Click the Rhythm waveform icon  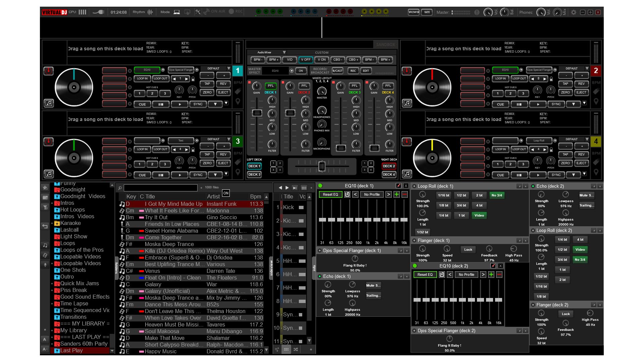tap(150, 12)
